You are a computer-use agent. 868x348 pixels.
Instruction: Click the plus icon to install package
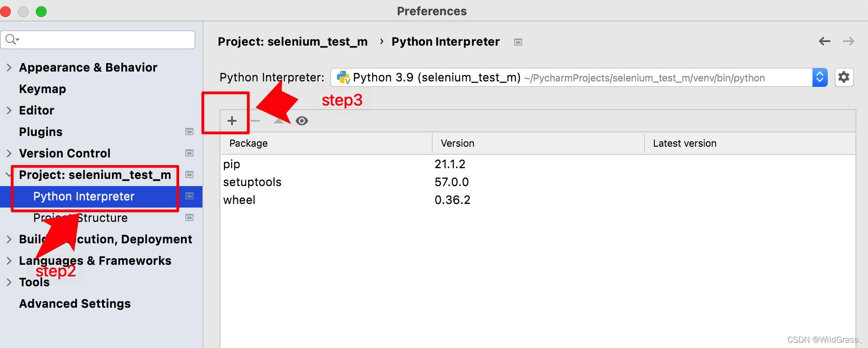pos(232,121)
